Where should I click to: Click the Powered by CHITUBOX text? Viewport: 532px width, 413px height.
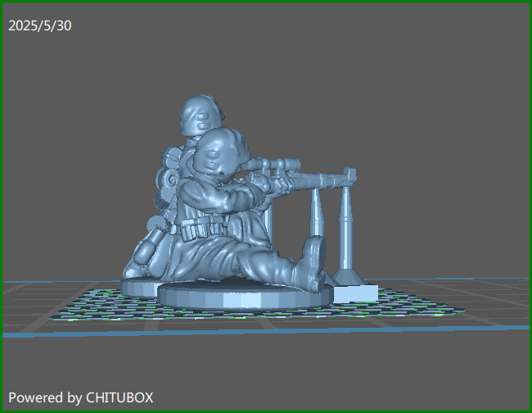[x=80, y=397]
